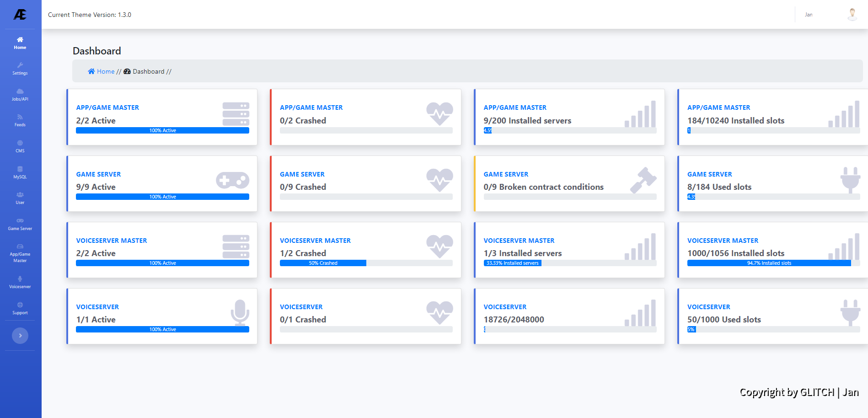This screenshot has width=868, height=418.
Task: Open the Jan user dropdown menu
Action: pyautogui.click(x=809, y=15)
